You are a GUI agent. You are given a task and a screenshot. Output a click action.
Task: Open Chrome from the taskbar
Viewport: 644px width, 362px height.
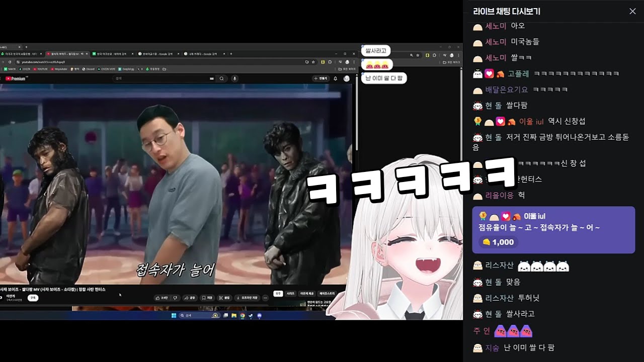(x=242, y=316)
